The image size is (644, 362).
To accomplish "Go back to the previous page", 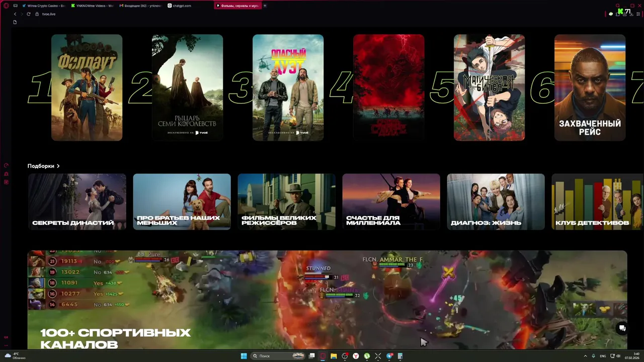I will tap(15, 14).
